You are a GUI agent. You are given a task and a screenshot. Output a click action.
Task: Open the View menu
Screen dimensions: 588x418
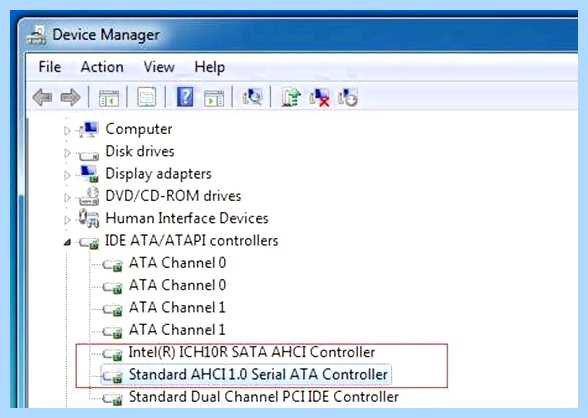[x=159, y=67]
